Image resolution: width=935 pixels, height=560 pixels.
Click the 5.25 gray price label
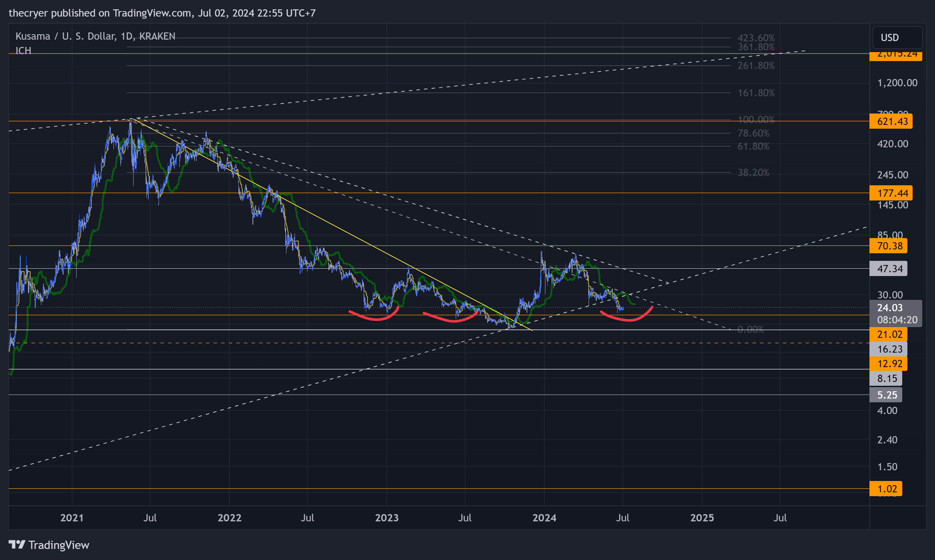click(885, 395)
